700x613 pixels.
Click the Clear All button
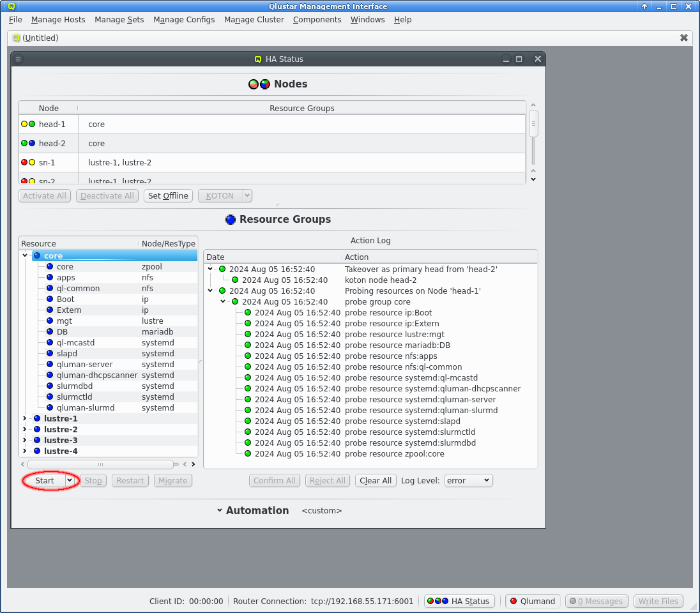click(376, 480)
